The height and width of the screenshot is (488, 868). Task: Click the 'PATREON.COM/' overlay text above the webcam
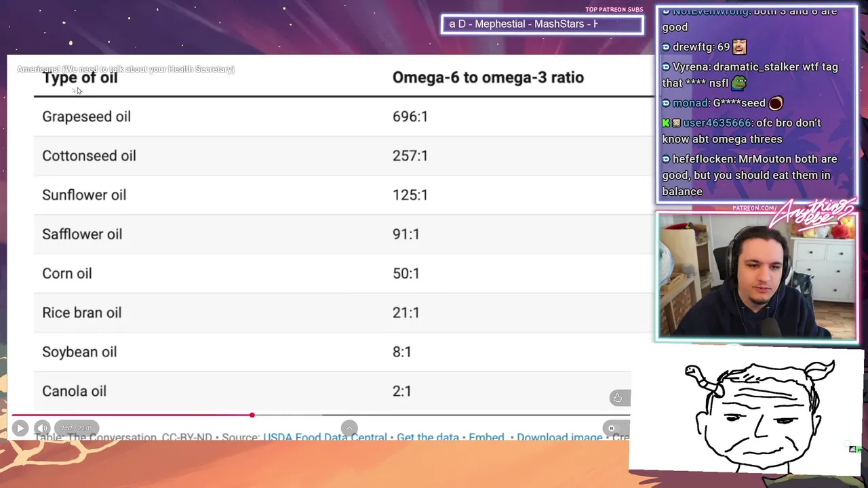point(754,208)
